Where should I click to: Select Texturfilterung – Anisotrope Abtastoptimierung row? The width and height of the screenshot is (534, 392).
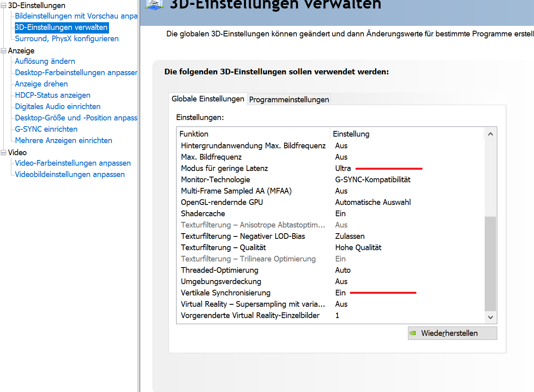[x=330, y=225]
